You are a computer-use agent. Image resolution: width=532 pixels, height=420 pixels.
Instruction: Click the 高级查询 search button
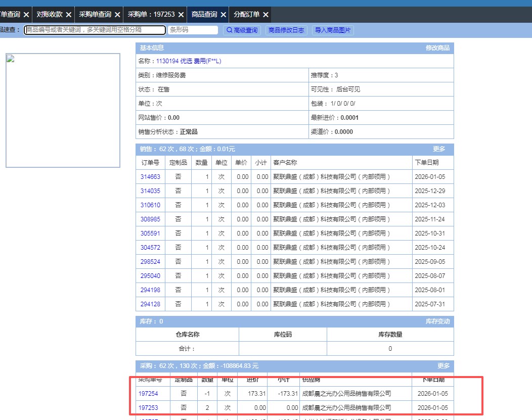[242, 30]
